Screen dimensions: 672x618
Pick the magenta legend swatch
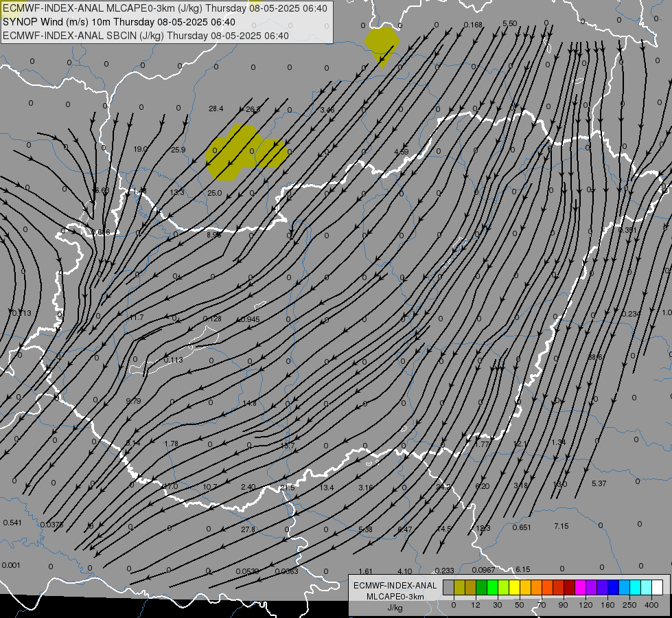[581, 588]
